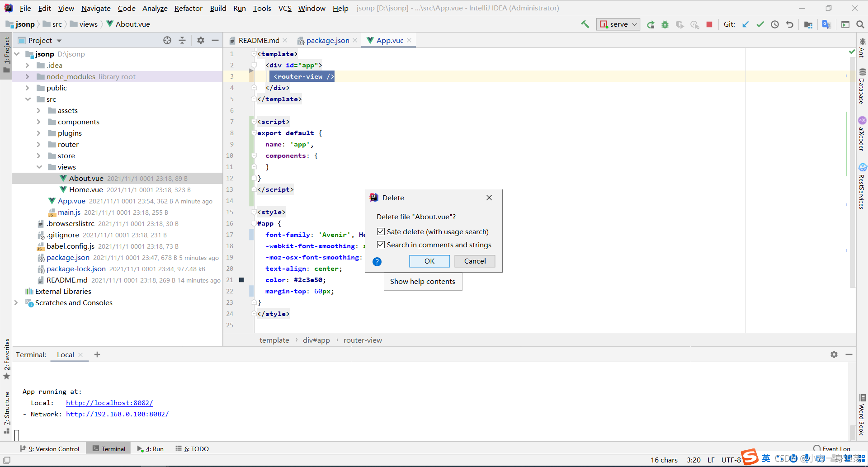Select main.js in project tree

(69, 212)
